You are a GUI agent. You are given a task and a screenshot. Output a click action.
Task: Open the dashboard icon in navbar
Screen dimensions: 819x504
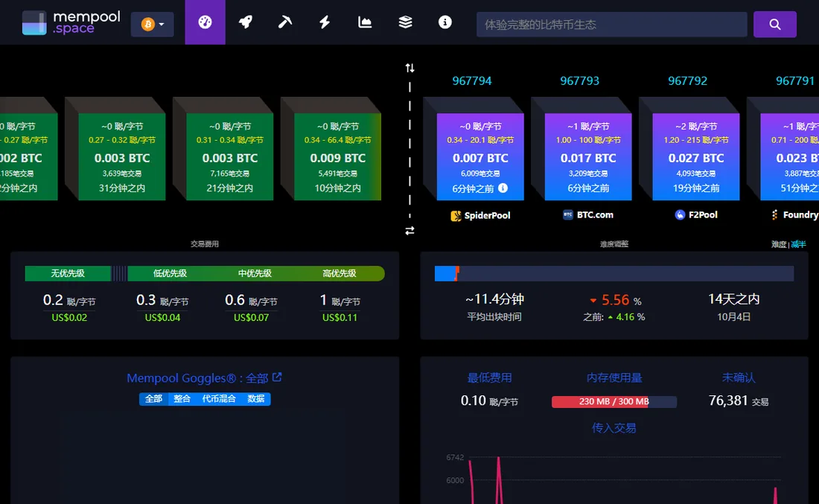pos(205,22)
